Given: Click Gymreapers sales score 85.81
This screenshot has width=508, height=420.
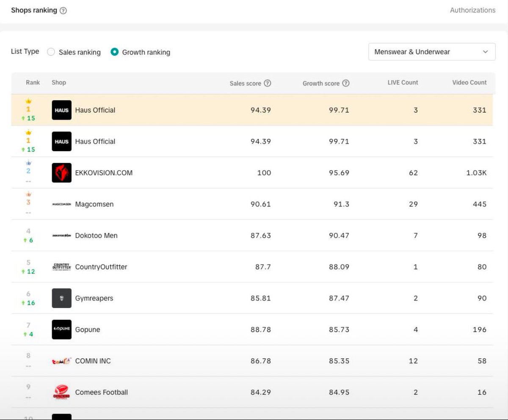Looking at the screenshot, I should pos(261,298).
